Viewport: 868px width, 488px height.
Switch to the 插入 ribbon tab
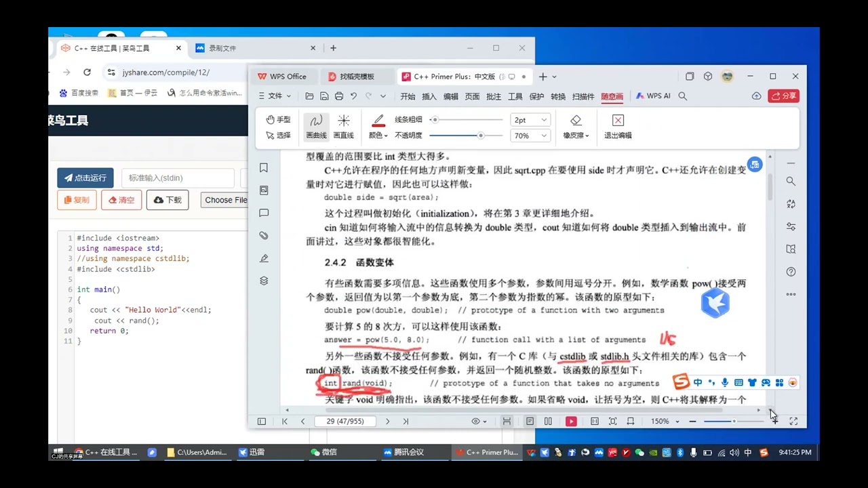tap(429, 96)
